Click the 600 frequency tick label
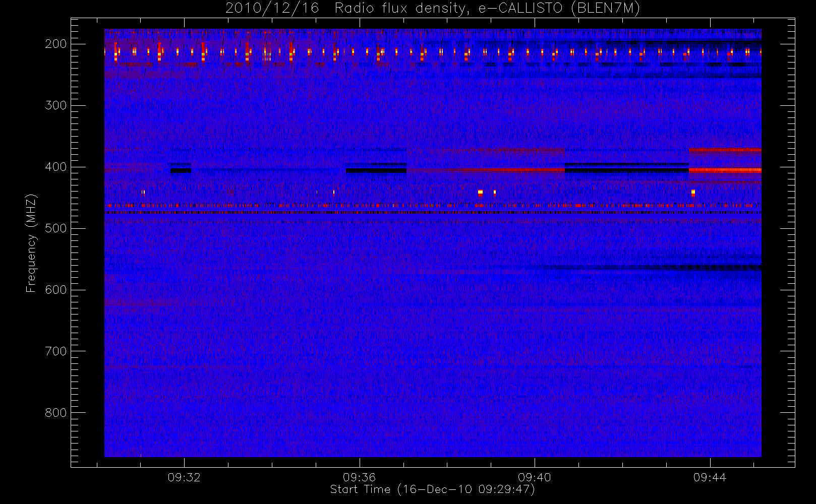This screenshot has width=816, height=504. coord(56,290)
